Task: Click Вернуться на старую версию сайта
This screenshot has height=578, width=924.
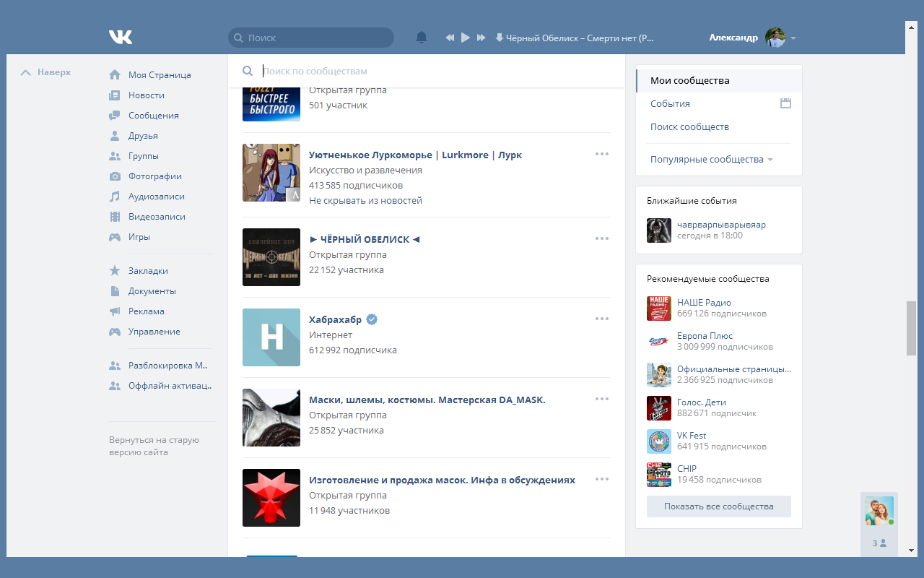Action: pyautogui.click(x=154, y=446)
